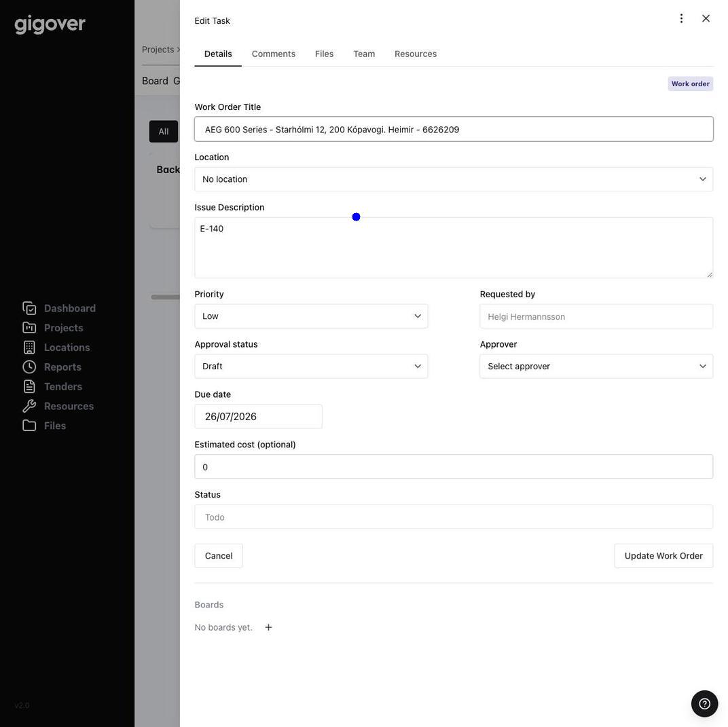This screenshot has height=727, width=728.
Task: Click Update Work Order button
Action: (x=663, y=556)
